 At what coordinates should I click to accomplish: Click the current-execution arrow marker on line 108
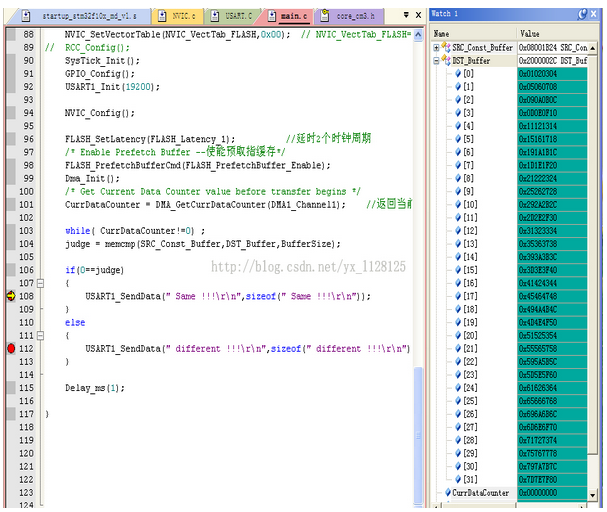[x=11, y=296]
